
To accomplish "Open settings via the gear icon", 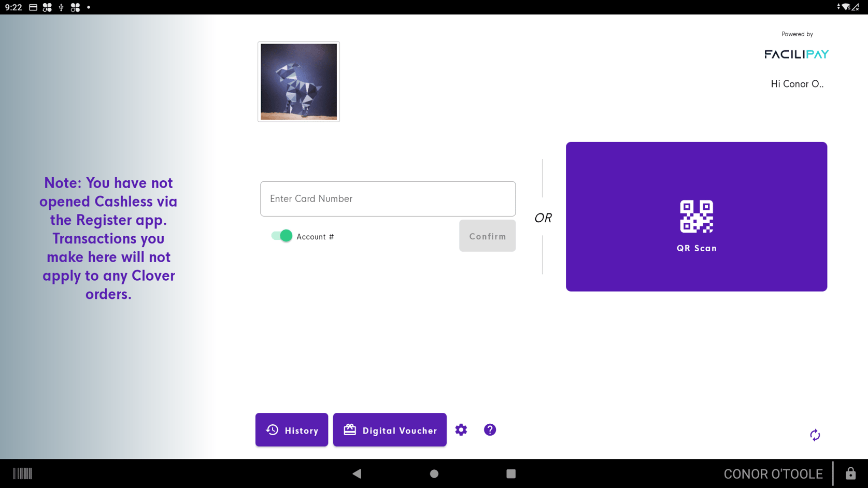I will point(461,429).
